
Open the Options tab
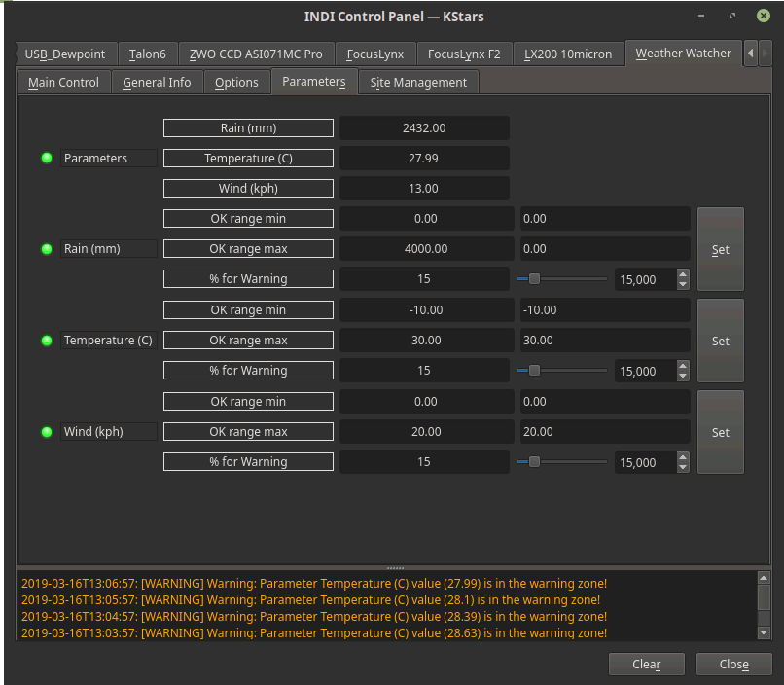point(236,82)
